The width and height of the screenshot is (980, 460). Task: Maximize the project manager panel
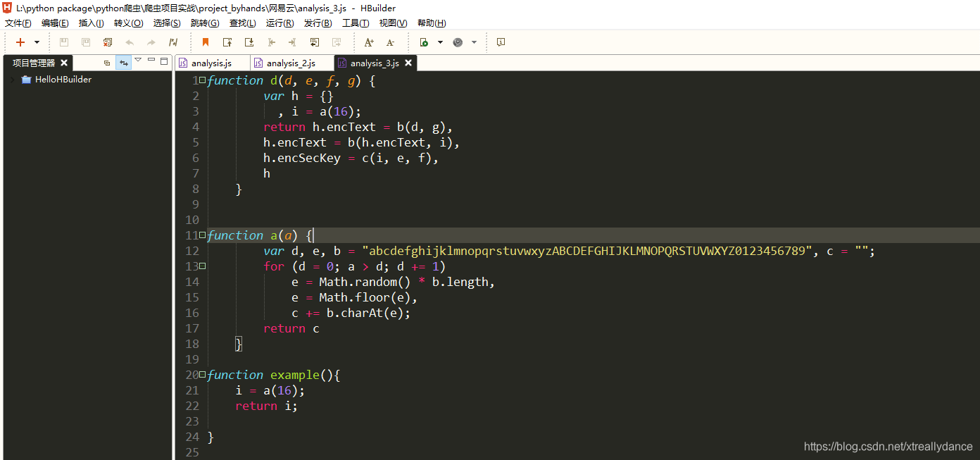(x=164, y=61)
